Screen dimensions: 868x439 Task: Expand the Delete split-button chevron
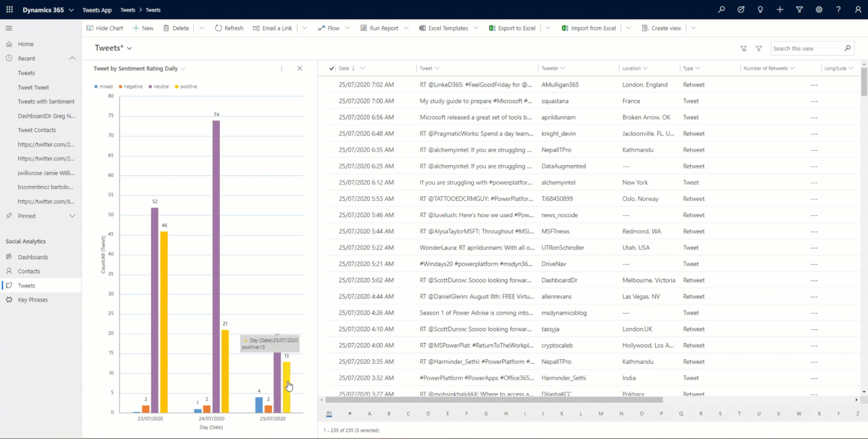coord(201,28)
